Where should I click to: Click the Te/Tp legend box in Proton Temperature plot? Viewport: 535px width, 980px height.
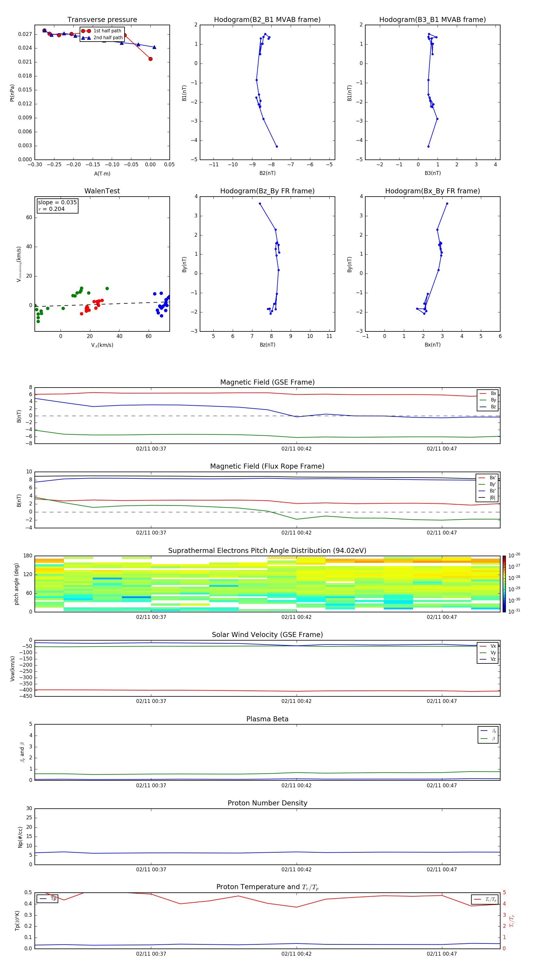pos(484,899)
